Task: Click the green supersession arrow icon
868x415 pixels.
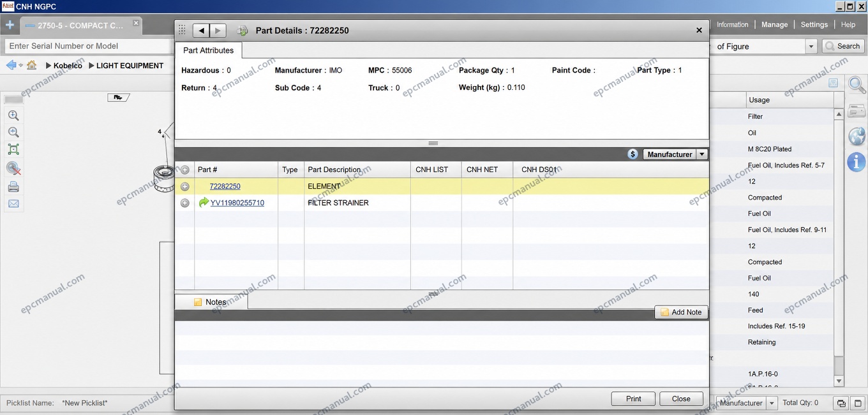Action: [x=204, y=202]
